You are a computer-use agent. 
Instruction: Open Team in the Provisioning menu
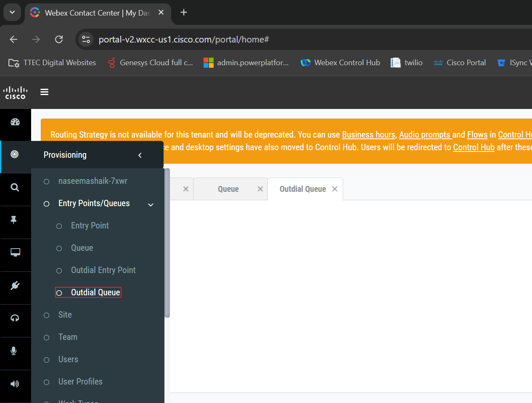[x=68, y=337]
